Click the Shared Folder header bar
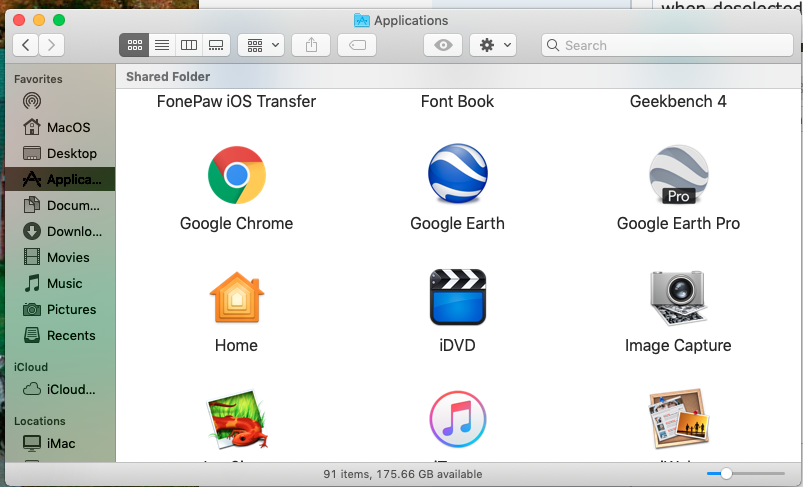This screenshot has width=803, height=487. (458, 77)
